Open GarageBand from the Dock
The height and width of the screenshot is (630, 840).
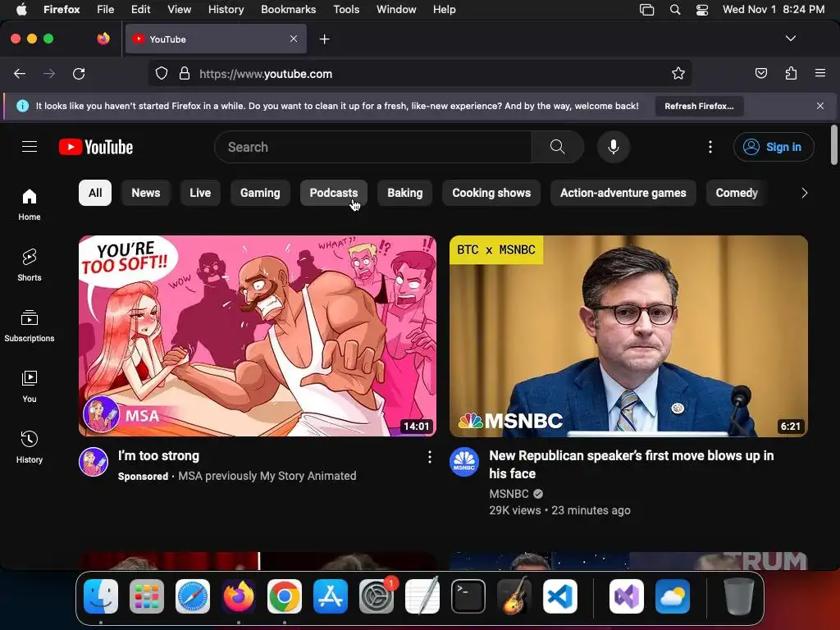coord(514,596)
